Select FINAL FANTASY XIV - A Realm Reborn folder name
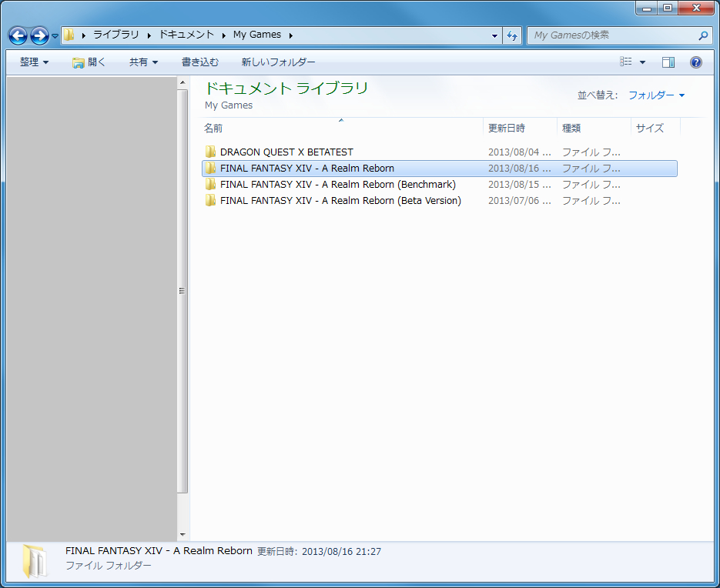Viewport: 720px width, 588px height. 307,169
